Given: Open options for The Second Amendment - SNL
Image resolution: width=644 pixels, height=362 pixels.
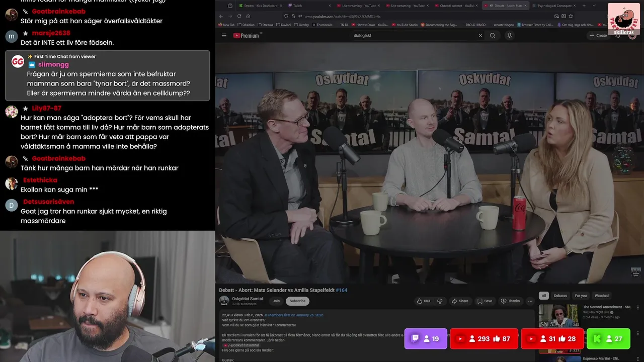Looking at the screenshot, I should point(638,307).
